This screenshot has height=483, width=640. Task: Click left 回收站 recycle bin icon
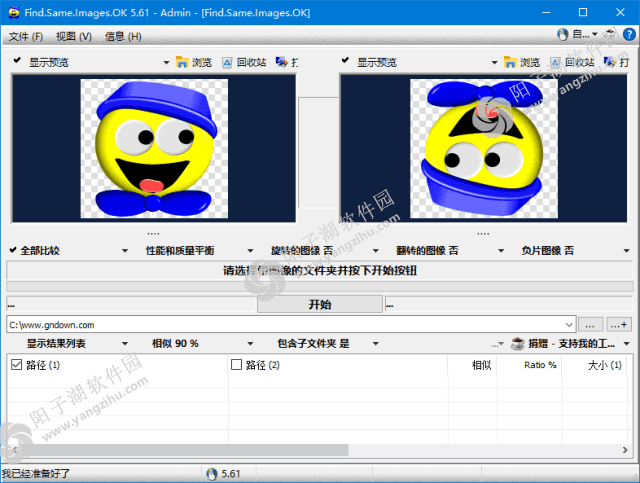pos(227,62)
